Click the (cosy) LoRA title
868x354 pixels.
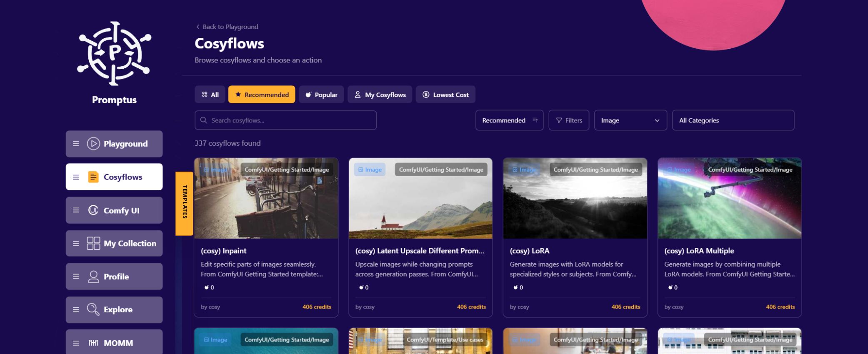pyautogui.click(x=530, y=251)
